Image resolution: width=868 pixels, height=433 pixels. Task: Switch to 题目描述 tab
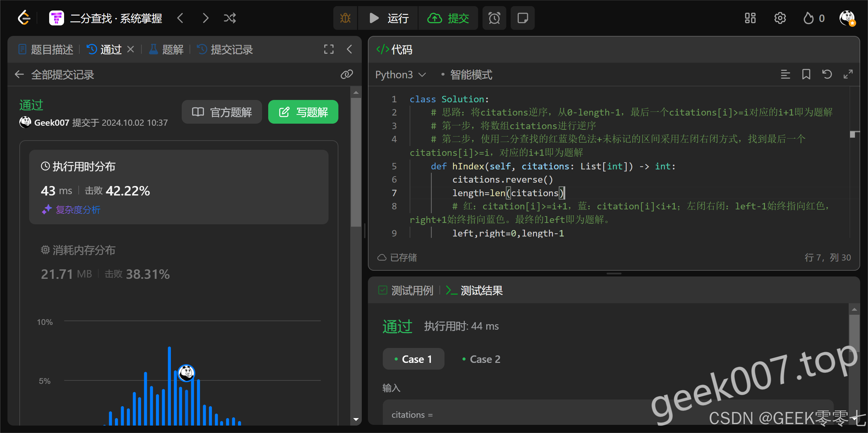click(46, 50)
